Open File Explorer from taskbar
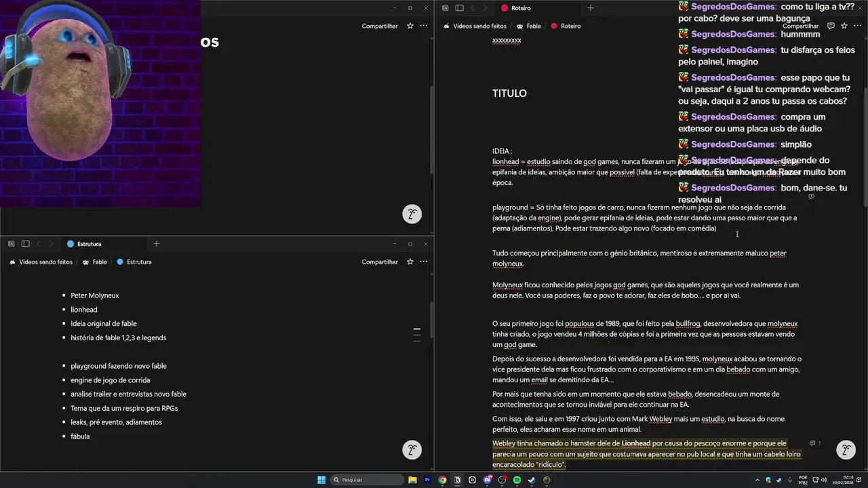 pos(412,480)
